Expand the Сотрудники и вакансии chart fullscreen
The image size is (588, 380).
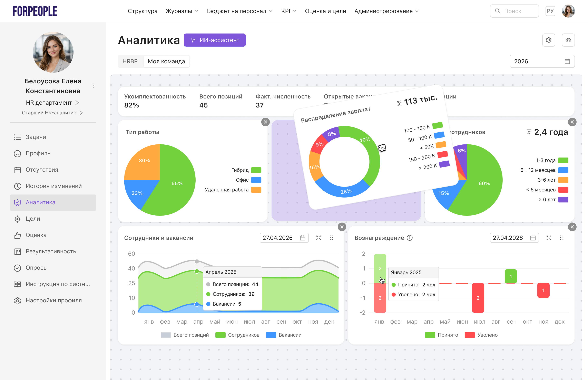(318, 238)
